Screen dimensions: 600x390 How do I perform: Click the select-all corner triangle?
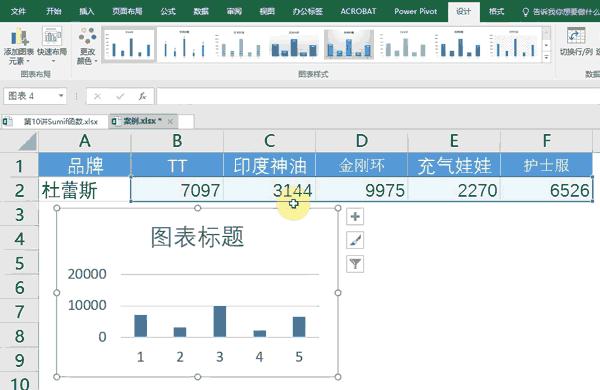[28, 141]
